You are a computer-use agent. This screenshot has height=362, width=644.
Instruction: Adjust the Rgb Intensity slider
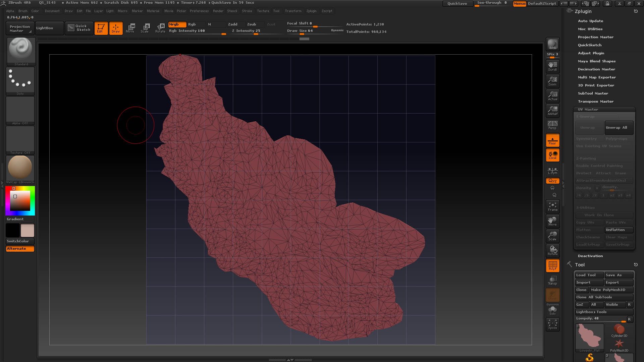(x=197, y=31)
